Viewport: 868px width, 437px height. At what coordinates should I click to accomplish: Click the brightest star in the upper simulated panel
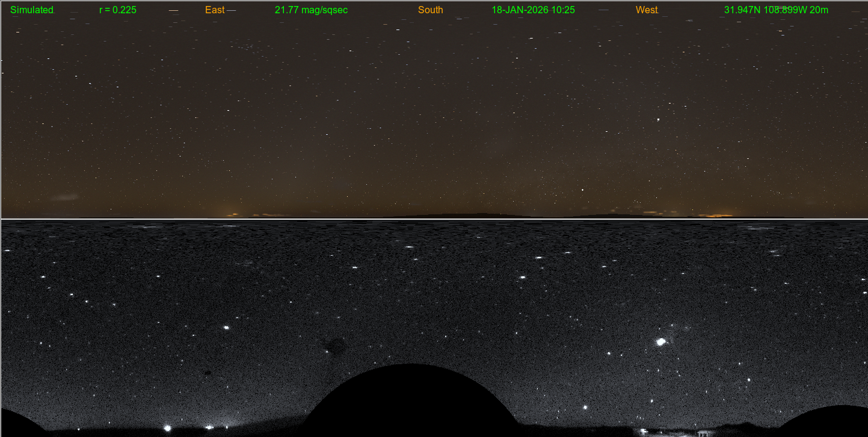[x=658, y=119]
